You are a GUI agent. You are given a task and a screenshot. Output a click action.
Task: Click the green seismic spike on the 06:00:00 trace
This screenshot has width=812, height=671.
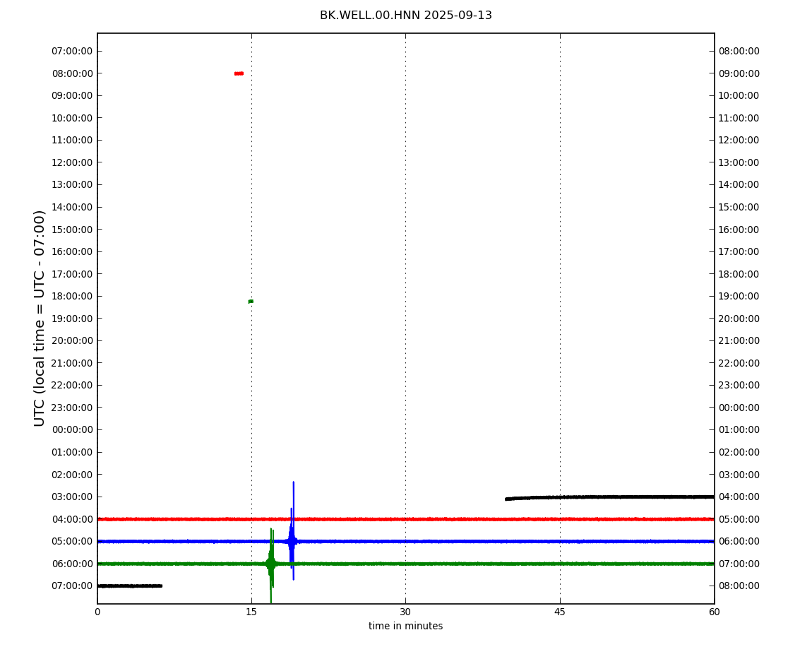[271, 565]
